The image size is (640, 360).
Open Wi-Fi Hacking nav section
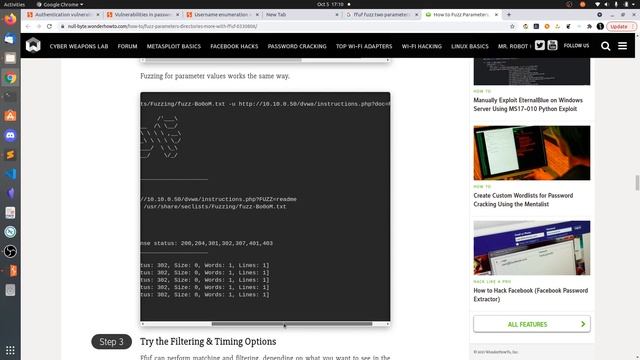pos(422,46)
